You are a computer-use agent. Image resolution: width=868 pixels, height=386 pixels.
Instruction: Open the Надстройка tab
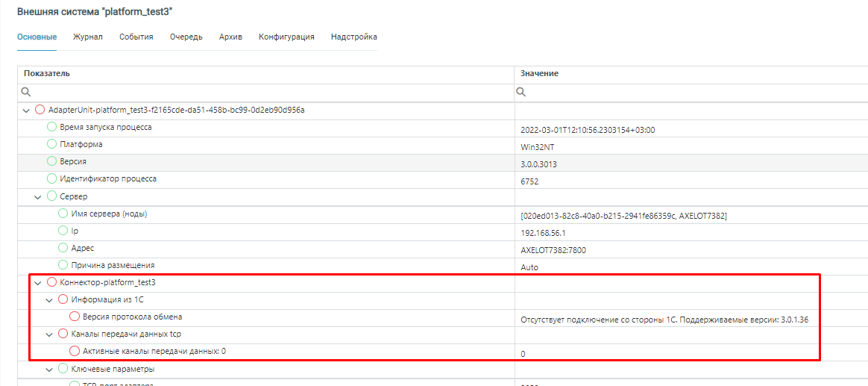pyautogui.click(x=353, y=37)
